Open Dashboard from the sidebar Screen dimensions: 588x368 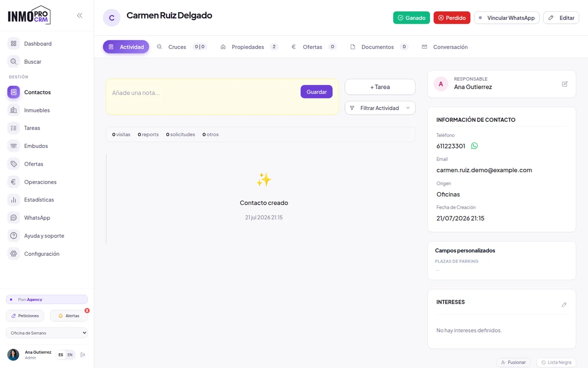pos(38,44)
